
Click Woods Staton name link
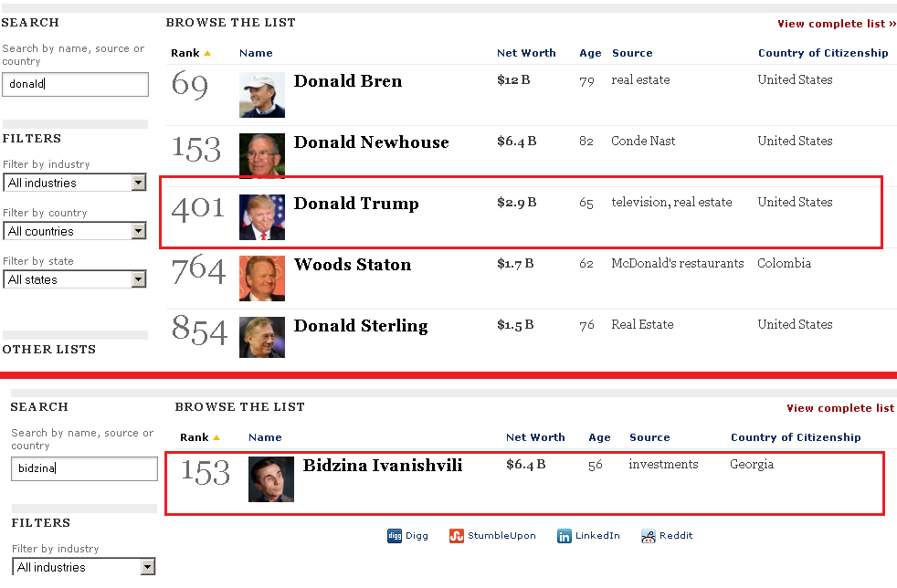coord(352,265)
